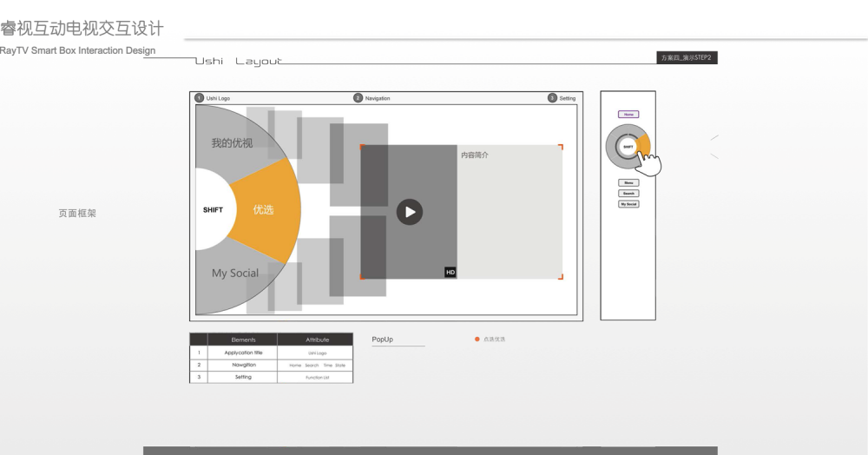868x455 pixels.
Task: Click the Ushi Layout heading
Action: 239,61
